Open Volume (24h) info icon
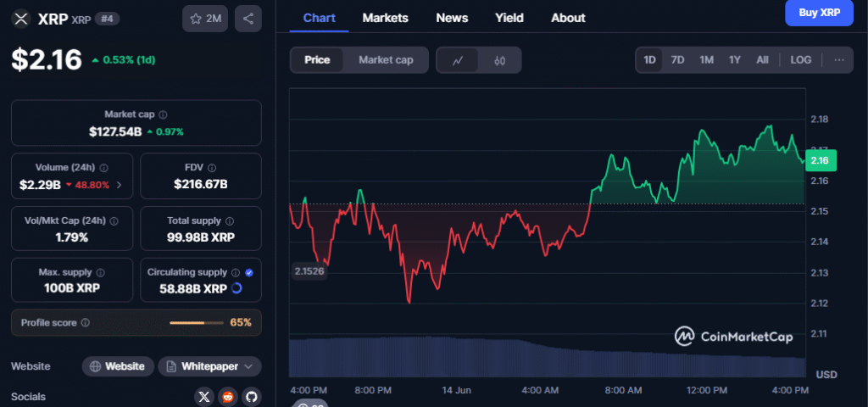868x407 pixels. (104, 168)
